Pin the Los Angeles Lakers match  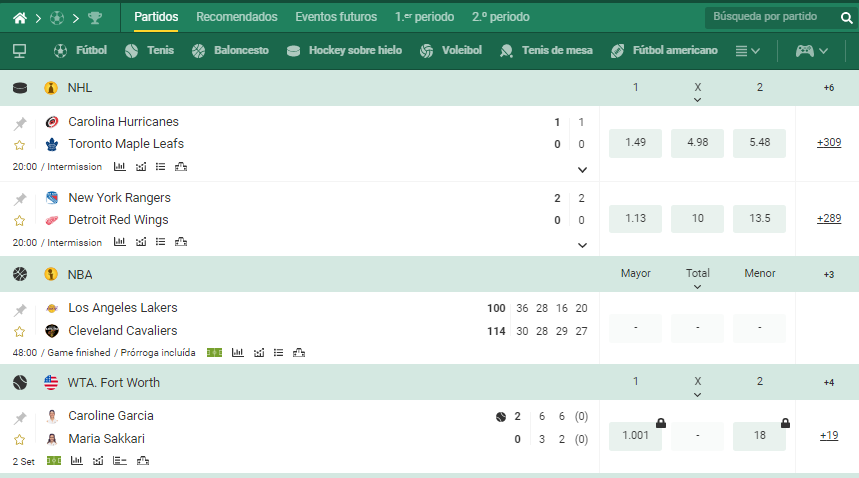click(x=20, y=310)
